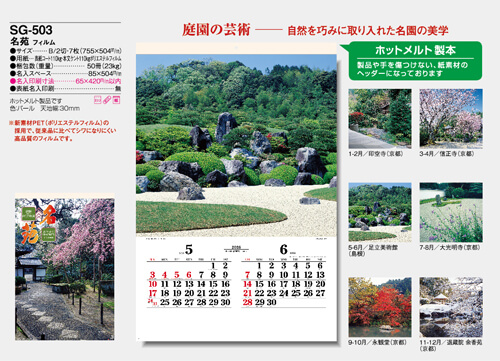The height and width of the screenshot is (361, 500).
Task: View the 11-12月 snowy garden thumbnail
Action: 451,307
